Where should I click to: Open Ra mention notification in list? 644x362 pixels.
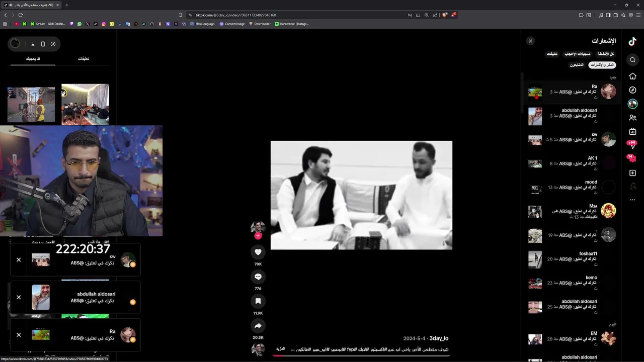click(572, 92)
